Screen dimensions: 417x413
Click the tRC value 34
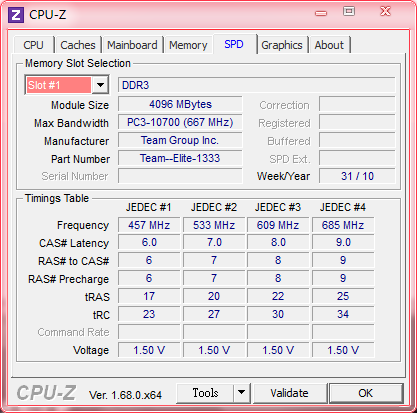(343, 314)
